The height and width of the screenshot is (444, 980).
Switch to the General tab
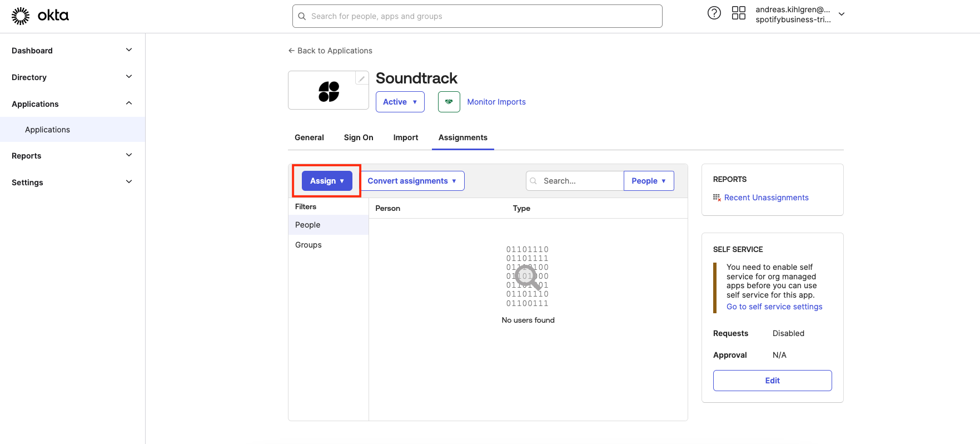click(x=309, y=137)
